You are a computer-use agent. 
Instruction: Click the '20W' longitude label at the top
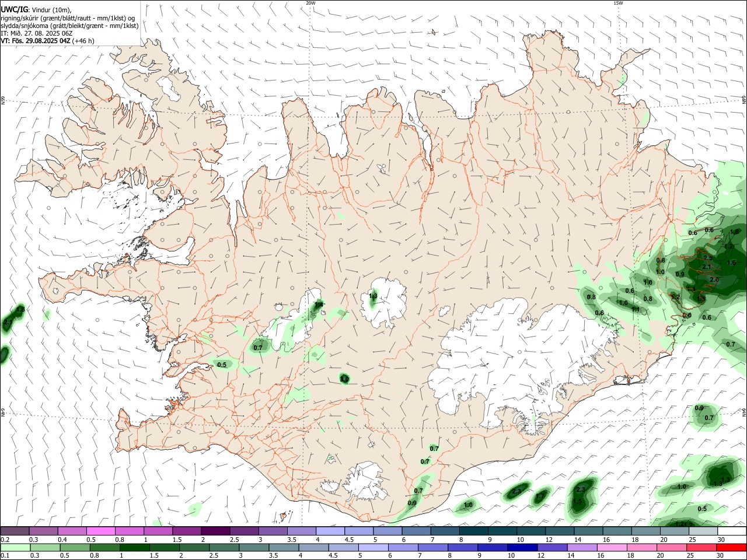310,3
